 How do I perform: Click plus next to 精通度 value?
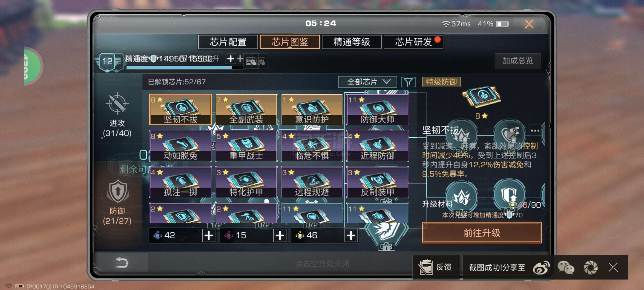(230, 59)
